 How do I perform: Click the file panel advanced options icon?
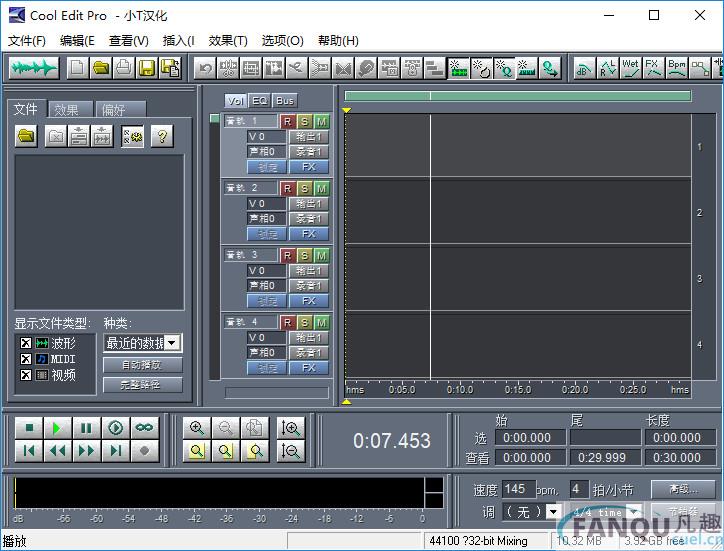point(133,136)
